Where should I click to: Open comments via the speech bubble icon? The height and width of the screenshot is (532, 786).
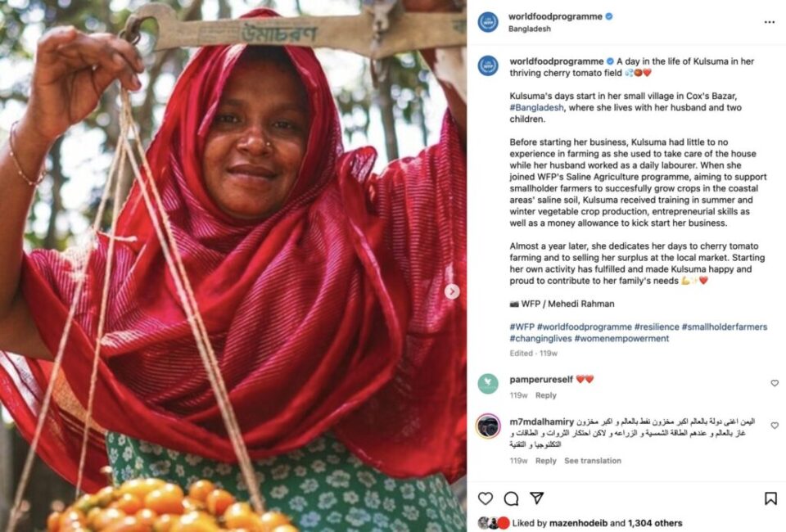point(511,498)
